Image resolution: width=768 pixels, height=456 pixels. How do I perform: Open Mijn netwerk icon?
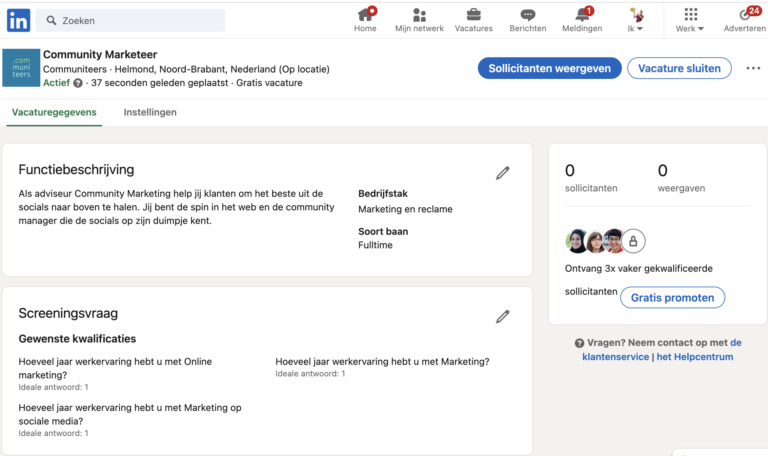tap(419, 16)
